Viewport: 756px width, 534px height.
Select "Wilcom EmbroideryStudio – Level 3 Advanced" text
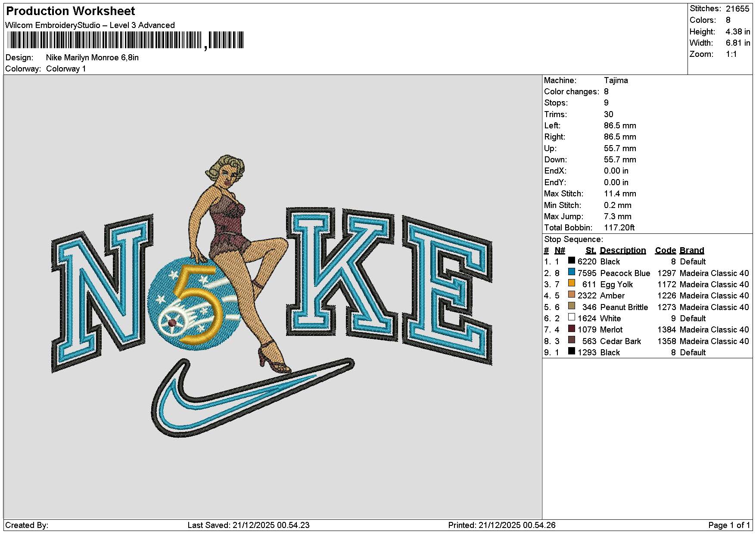pos(90,25)
